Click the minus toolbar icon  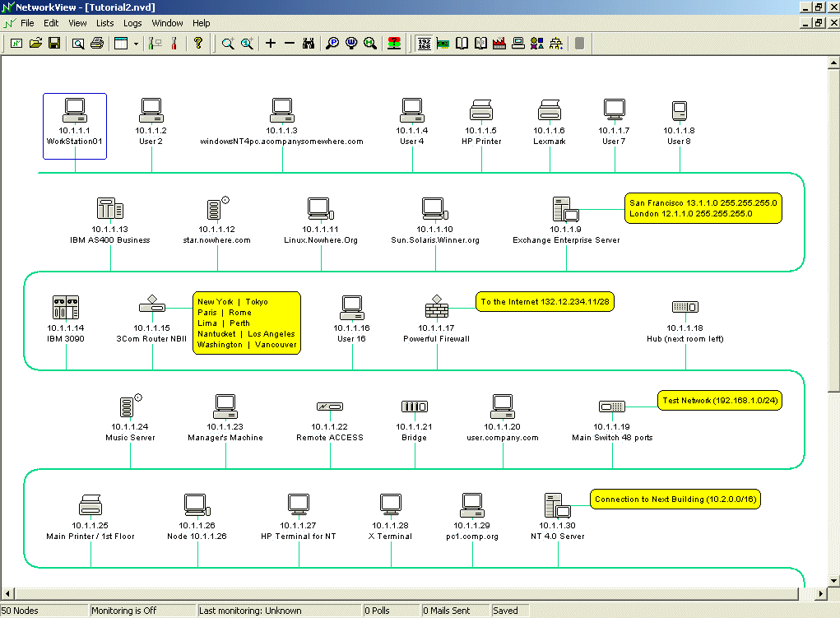[290, 44]
